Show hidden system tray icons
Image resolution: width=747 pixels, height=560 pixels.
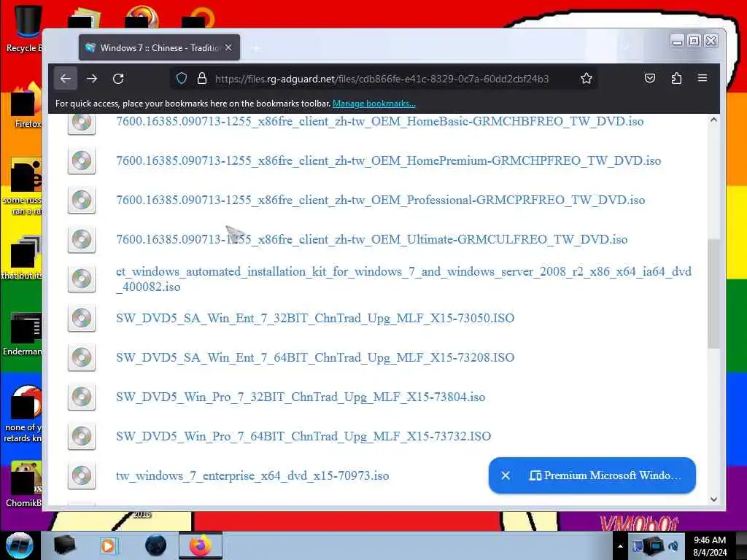point(620,546)
